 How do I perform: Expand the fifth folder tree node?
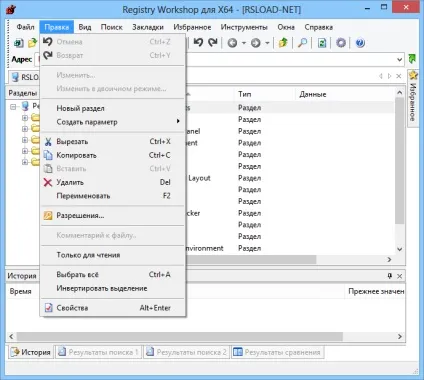pyautogui.click(x=25, y=162)
